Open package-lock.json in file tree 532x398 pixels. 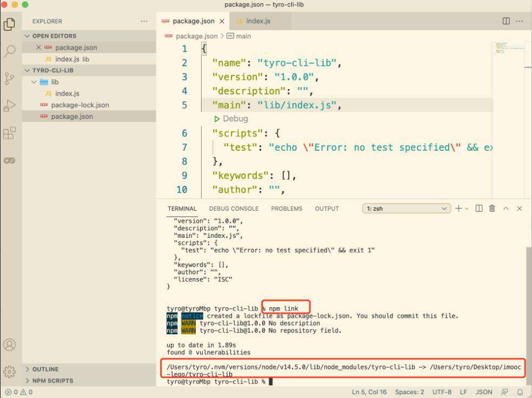pos(89,105)
